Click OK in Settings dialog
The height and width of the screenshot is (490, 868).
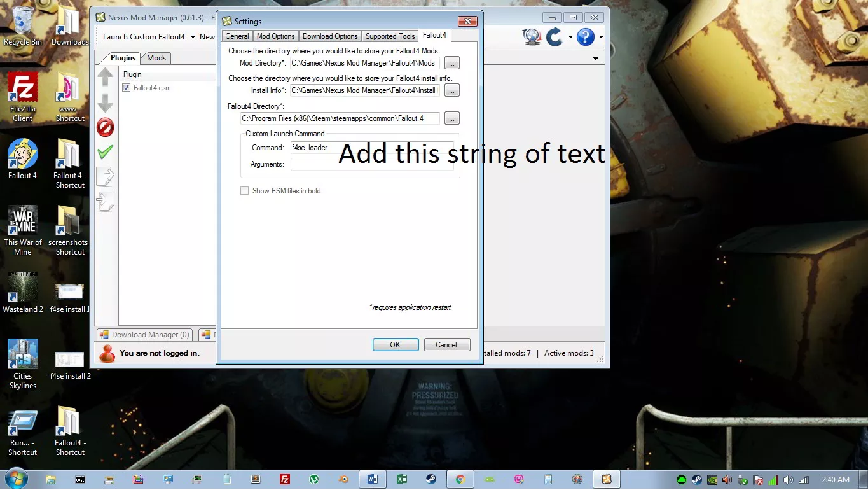[395, 345]
